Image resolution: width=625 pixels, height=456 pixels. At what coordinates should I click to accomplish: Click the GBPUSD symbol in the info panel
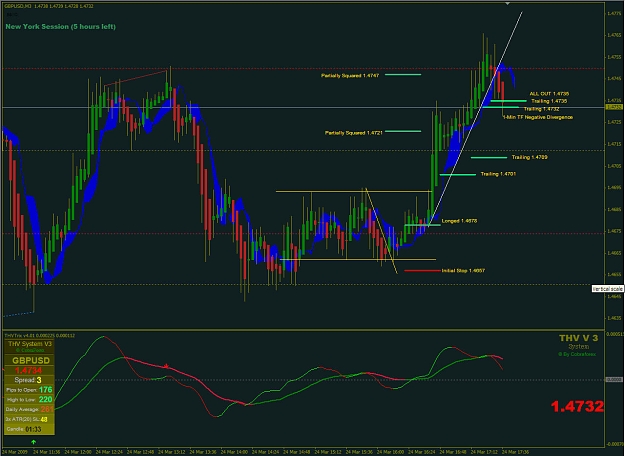click(31, 361)
